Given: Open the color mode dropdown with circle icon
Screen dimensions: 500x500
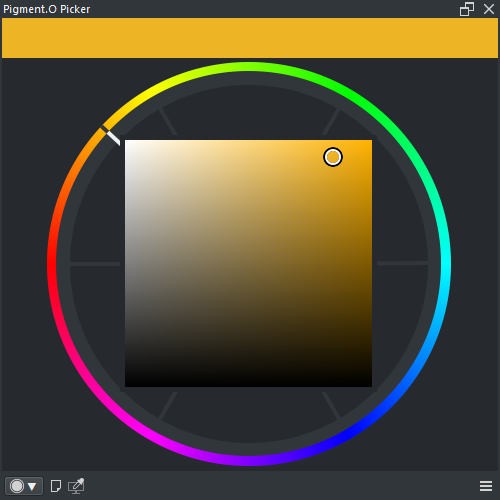Looking at the screenshot, I should tap(24, 486).
